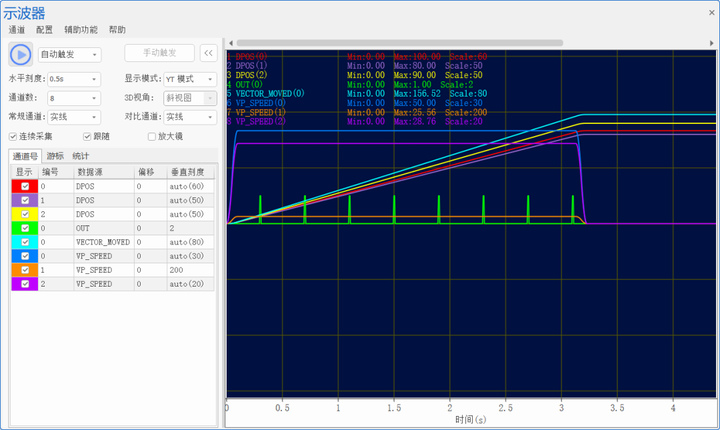The image size is (720, 430).
Task: Hide yellow DPOS channel 2
Action: coord(25,214)
